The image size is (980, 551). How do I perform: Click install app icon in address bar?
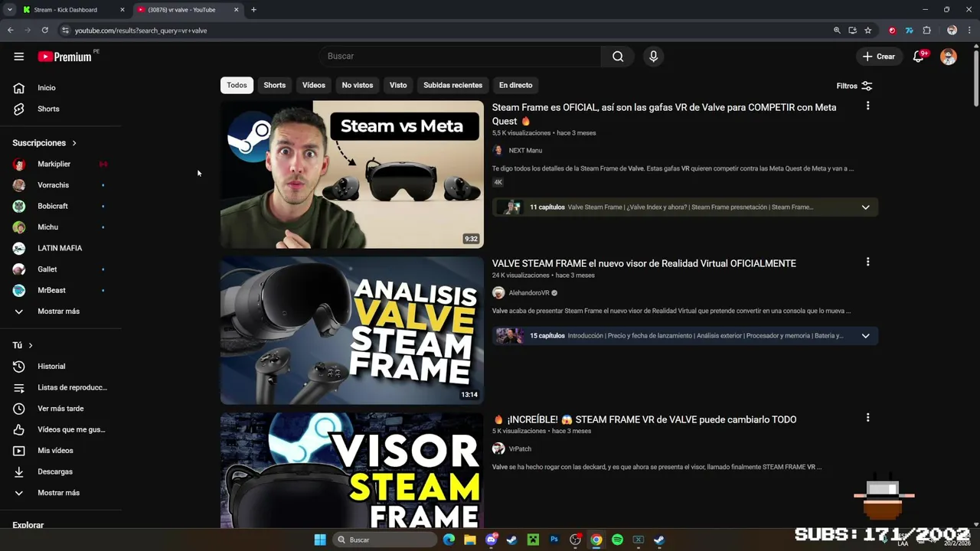[852, 31]
